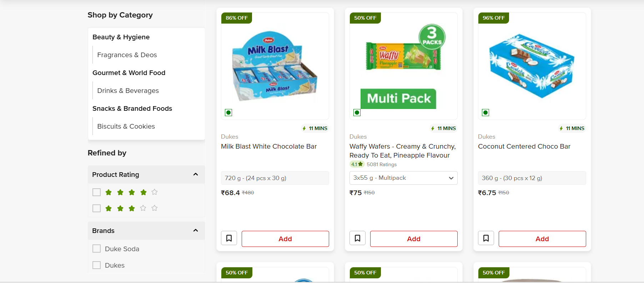This screenshot has height=283, width=644.
Task: Add Coconut Centered Choco Bar to basket
Action: point(542,239)
